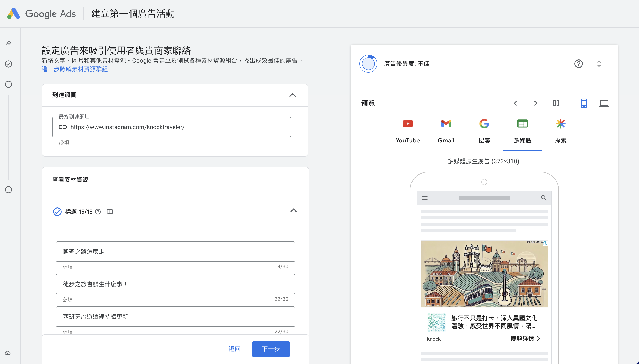Click the 返回 button

pos(235,349)
